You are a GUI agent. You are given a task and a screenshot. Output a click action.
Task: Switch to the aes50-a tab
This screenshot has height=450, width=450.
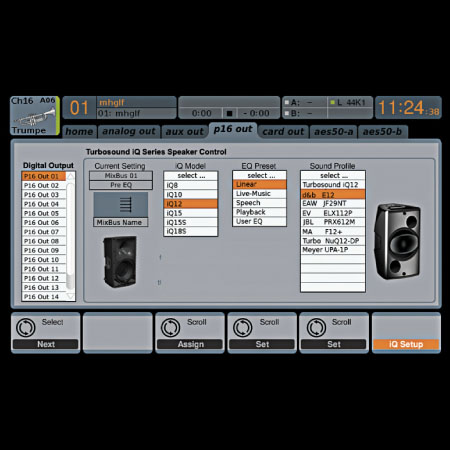coord(333,132)
